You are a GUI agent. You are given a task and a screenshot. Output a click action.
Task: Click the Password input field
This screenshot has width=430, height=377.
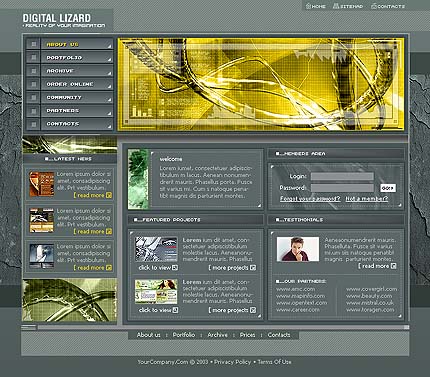[342, 188]
